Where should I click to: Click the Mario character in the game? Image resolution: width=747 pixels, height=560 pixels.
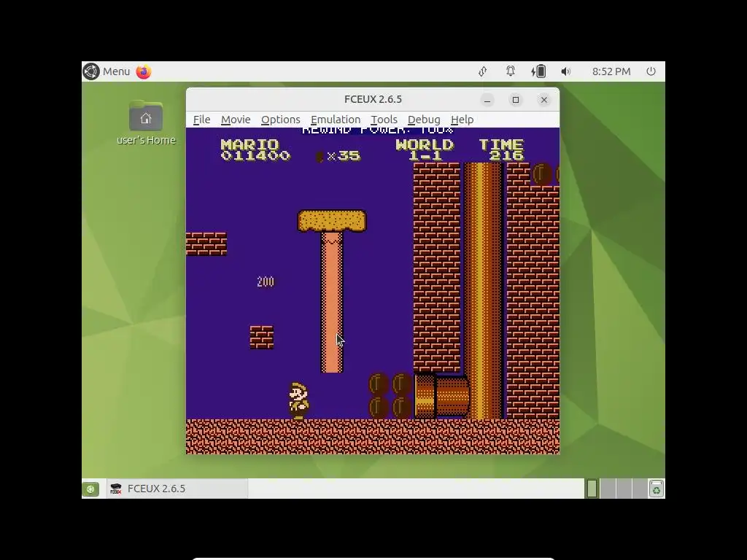click(298, 401)
